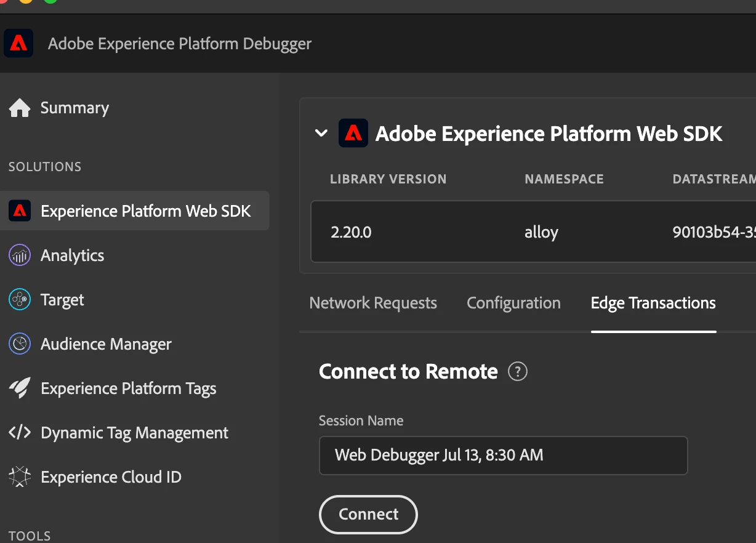Click the Dynamic Tag Management code icon
This screenshot has width=756, height=543.
(x=20, y=433)
